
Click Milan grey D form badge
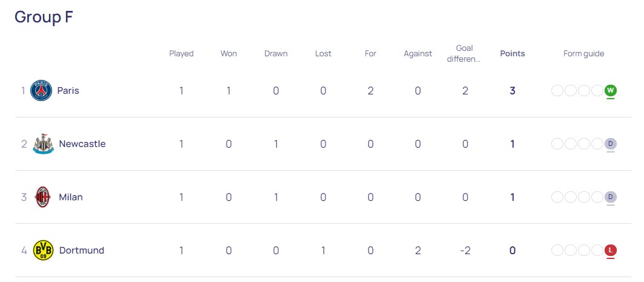(x=610, y=197)
